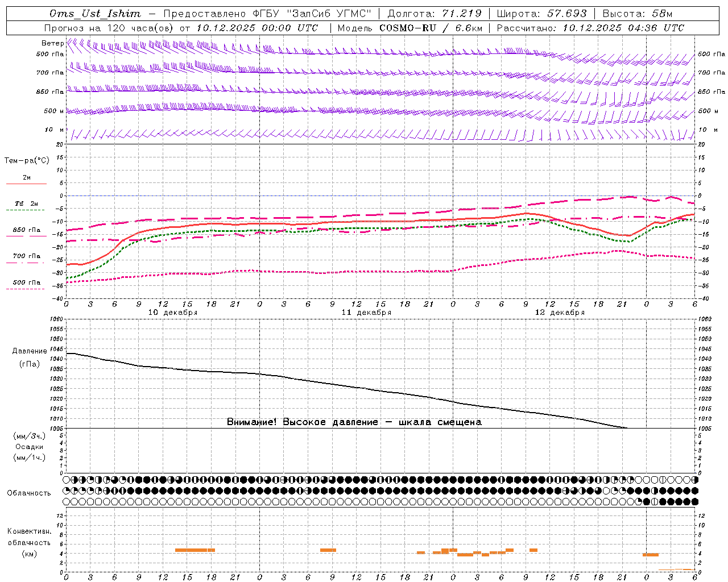Click the station name 'Oms_Ust_Ishim' in the header

[x=94, y=14]
